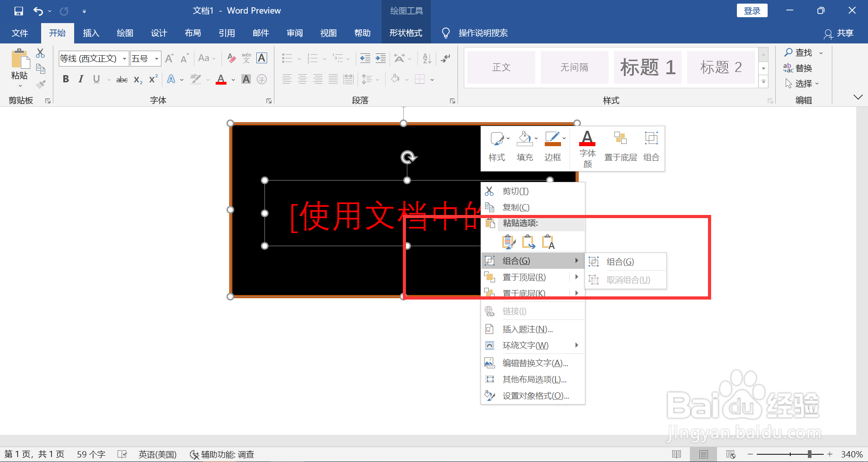Click Send to Back in mini toolbar

coord(620,146)
